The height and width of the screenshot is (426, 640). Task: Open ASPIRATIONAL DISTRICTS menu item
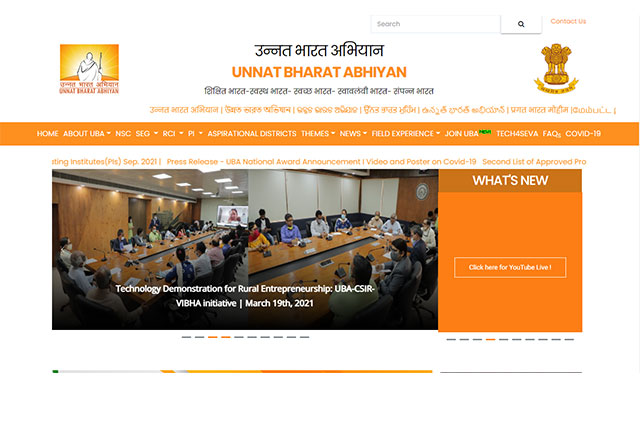252,133
